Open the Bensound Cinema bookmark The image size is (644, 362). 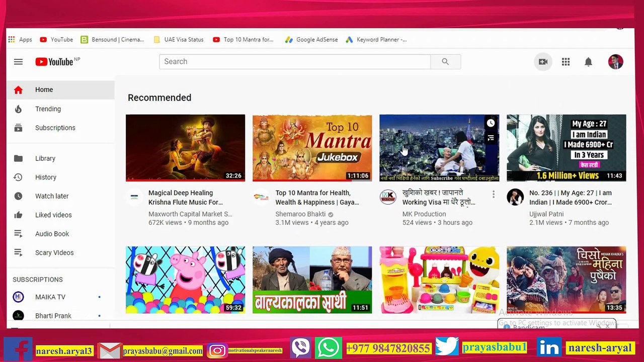[x=113, y=40]
